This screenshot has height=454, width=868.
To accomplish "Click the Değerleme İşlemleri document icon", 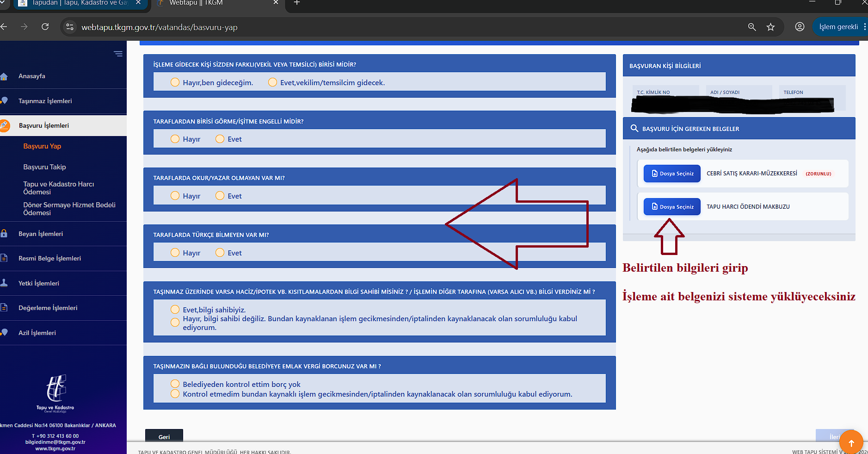I will coord(4,308).
